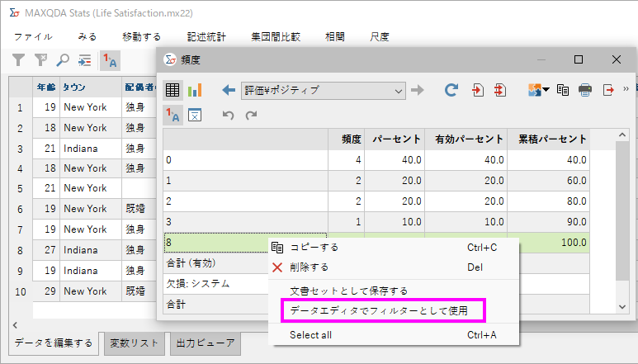Click horizontal scroll left arrow in data editor
The width and height of the screenshot is (638, 364).
pyautogui.click(x=15, y=325)
